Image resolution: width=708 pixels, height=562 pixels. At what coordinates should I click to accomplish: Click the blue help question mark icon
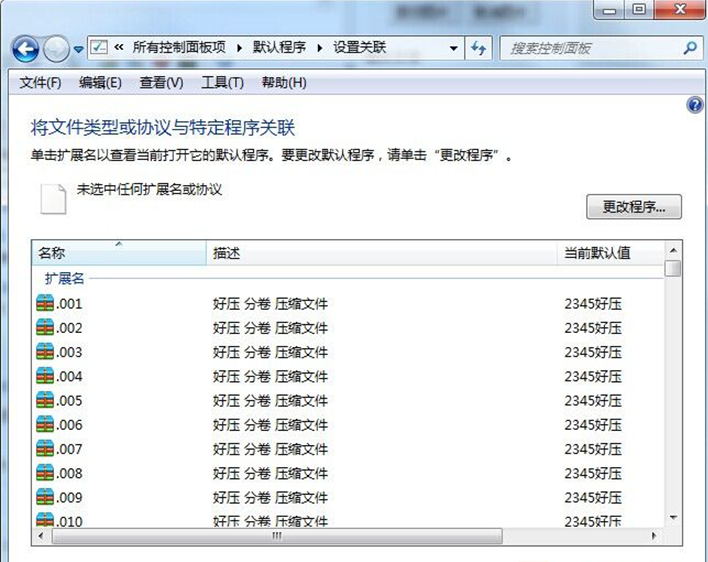click(x=695, y=106)
